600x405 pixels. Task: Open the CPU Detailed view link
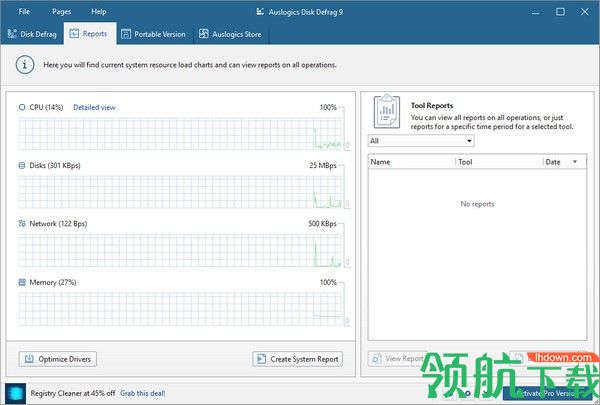pos(94,107)
